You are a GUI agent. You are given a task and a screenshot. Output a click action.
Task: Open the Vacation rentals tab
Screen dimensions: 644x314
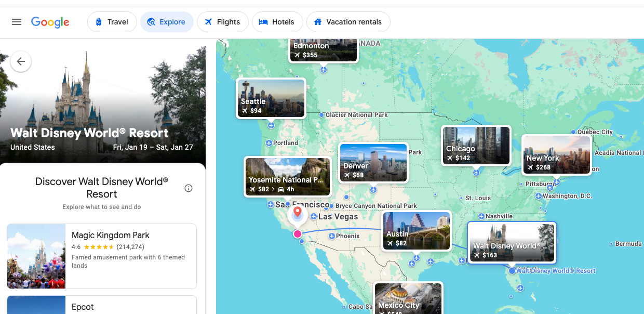point(348,22)
